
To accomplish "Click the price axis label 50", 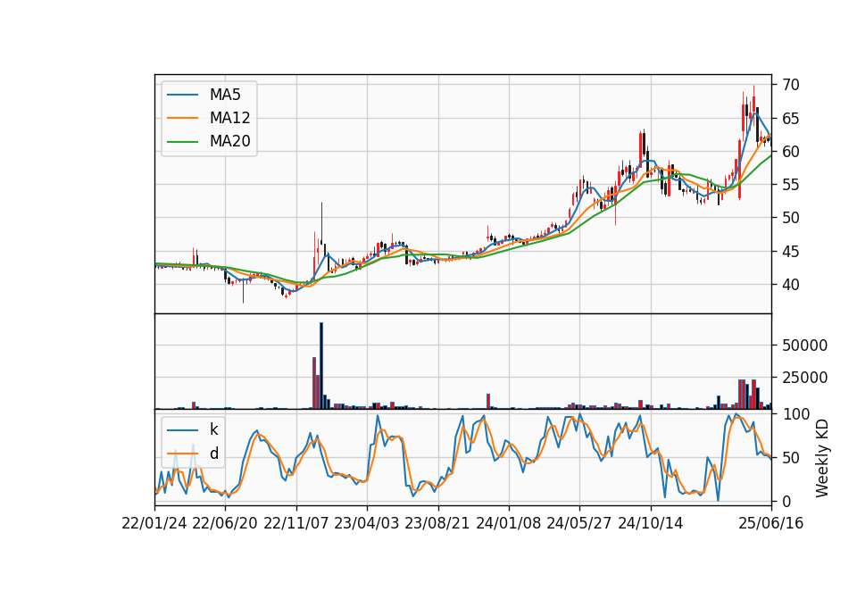I will (x=790, y=218).
